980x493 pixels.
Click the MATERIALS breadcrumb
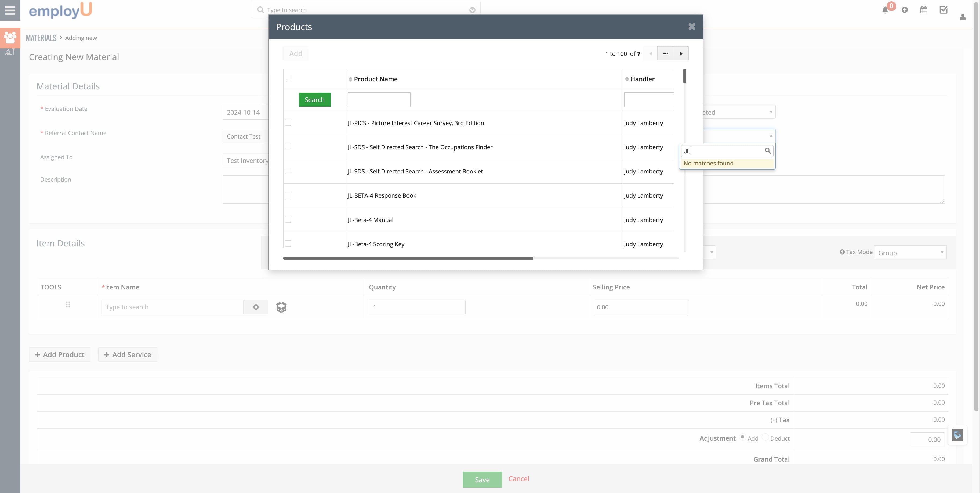tap(41, 38)
